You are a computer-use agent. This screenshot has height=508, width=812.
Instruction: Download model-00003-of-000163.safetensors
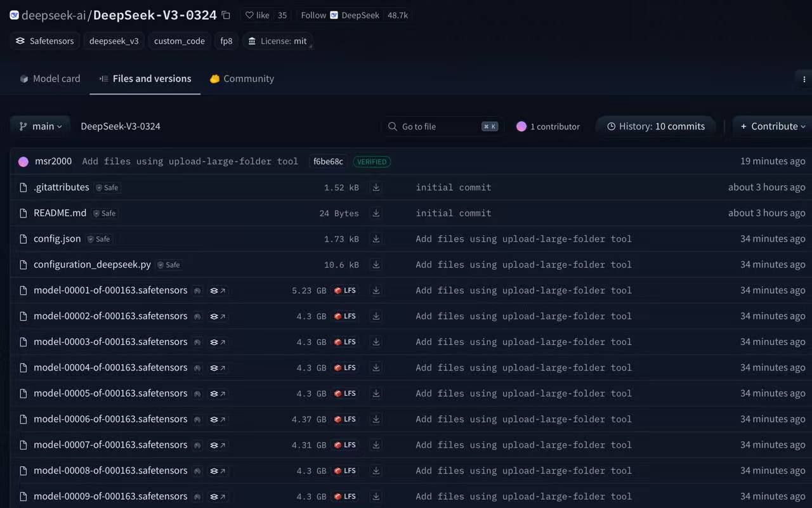[376, 342]
